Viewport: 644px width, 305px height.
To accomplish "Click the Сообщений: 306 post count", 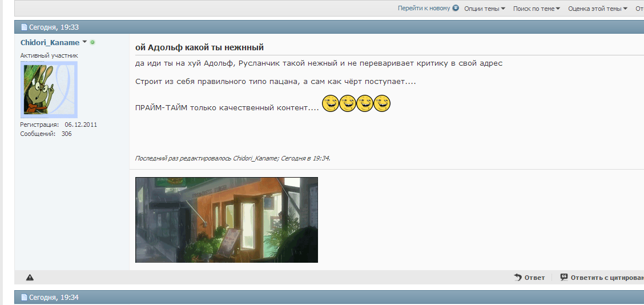I will click(x=46, y=134).
